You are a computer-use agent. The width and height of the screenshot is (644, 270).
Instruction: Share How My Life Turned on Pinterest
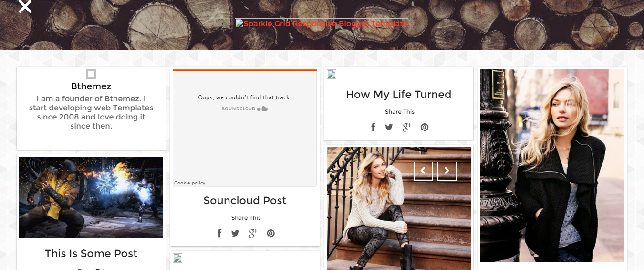click(425, 127)
